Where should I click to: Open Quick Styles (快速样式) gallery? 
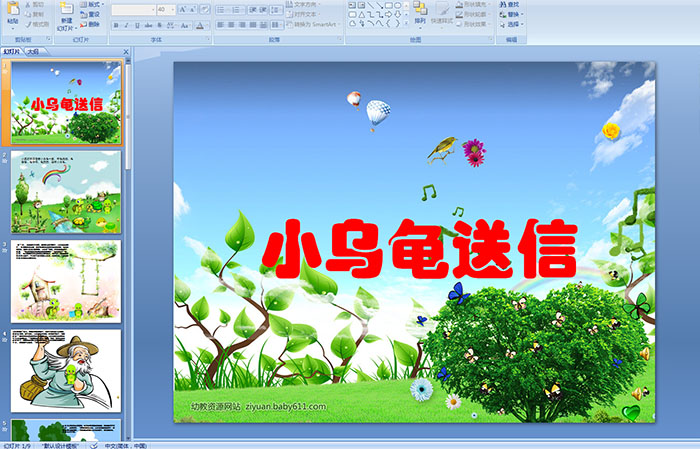[442, 13]
